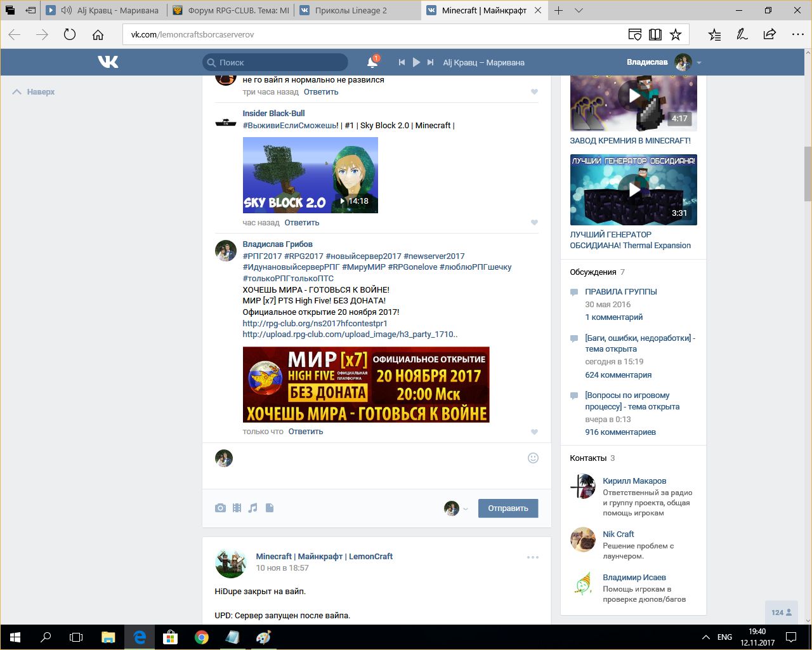This screenshot has width=812, height=650.
Task: Open the Windows Start menu
Action: [15, 637]
